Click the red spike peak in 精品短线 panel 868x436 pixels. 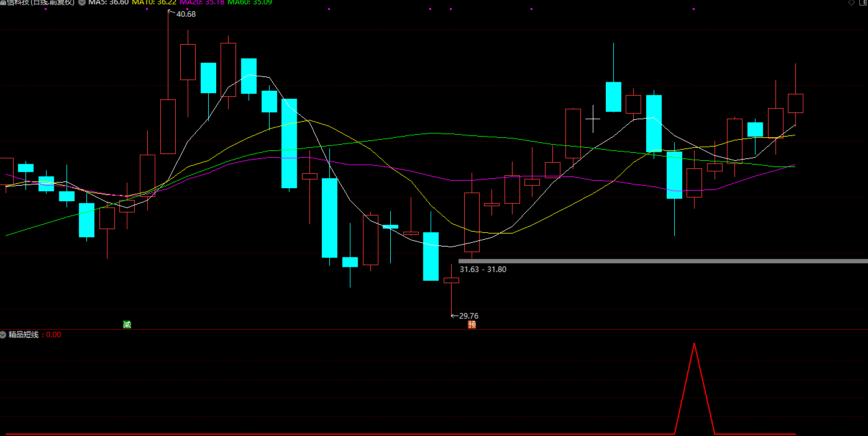click(695, 344)
